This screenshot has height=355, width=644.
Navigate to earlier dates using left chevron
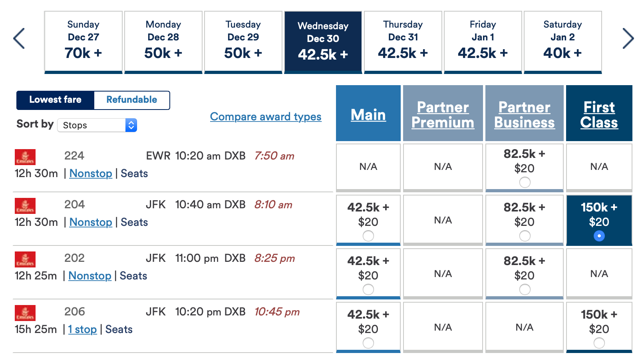point(19,38)
